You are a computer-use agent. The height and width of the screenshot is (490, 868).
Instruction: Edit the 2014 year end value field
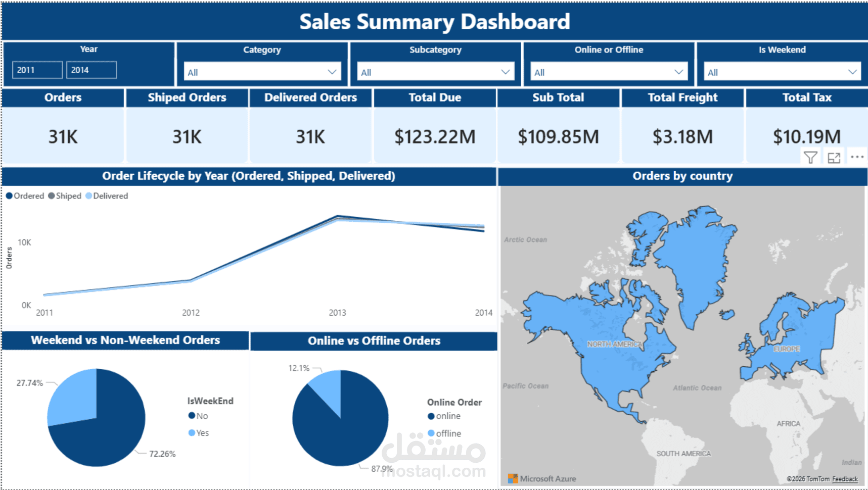click(x=92, y=70)
